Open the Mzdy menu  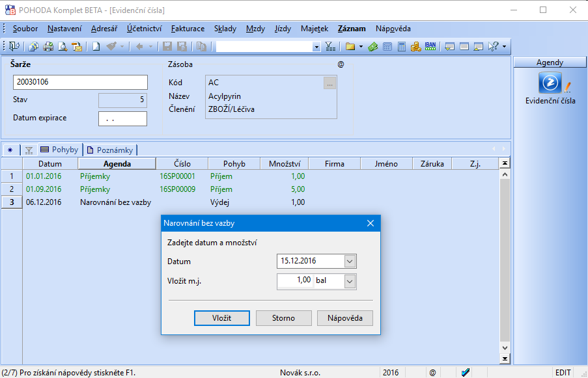pos(255,29)
